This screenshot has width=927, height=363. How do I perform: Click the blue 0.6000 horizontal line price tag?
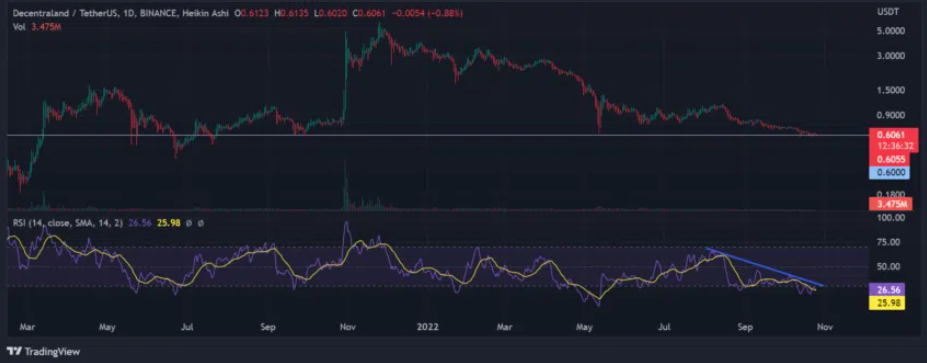[x=889, y=173]
